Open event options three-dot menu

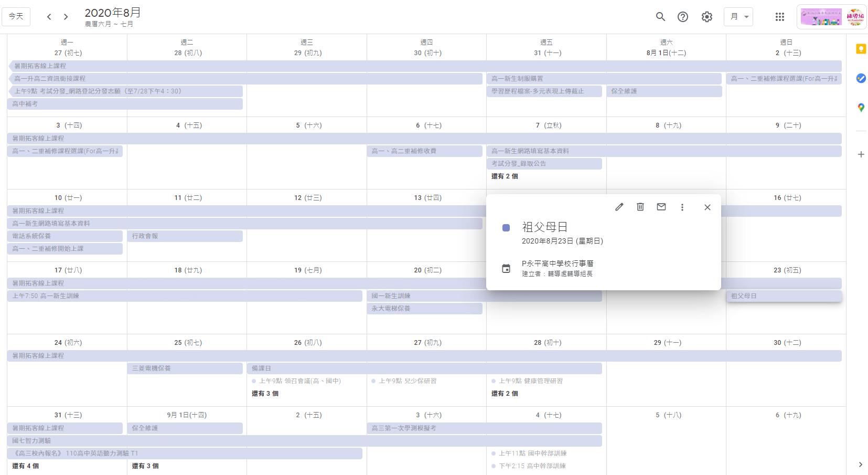pyautogui.click(x=682, y=207)
